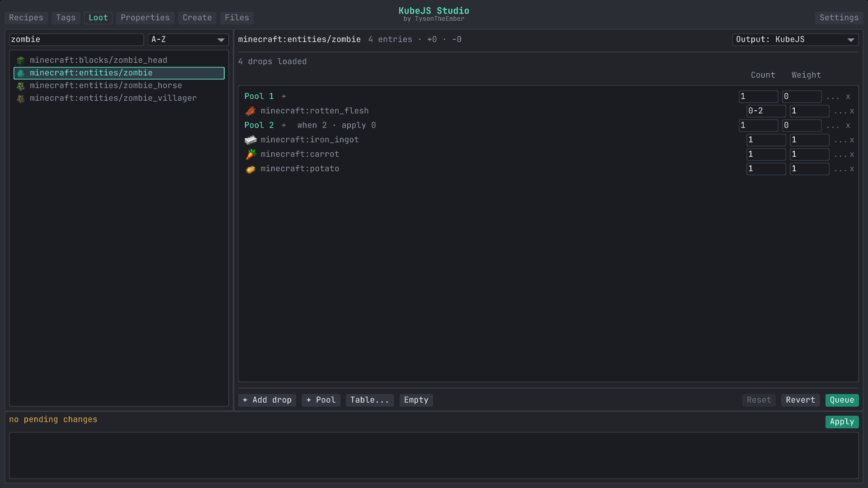Open more options for Pool 1
Screen dimensions: 868x488
click(833, 97)
